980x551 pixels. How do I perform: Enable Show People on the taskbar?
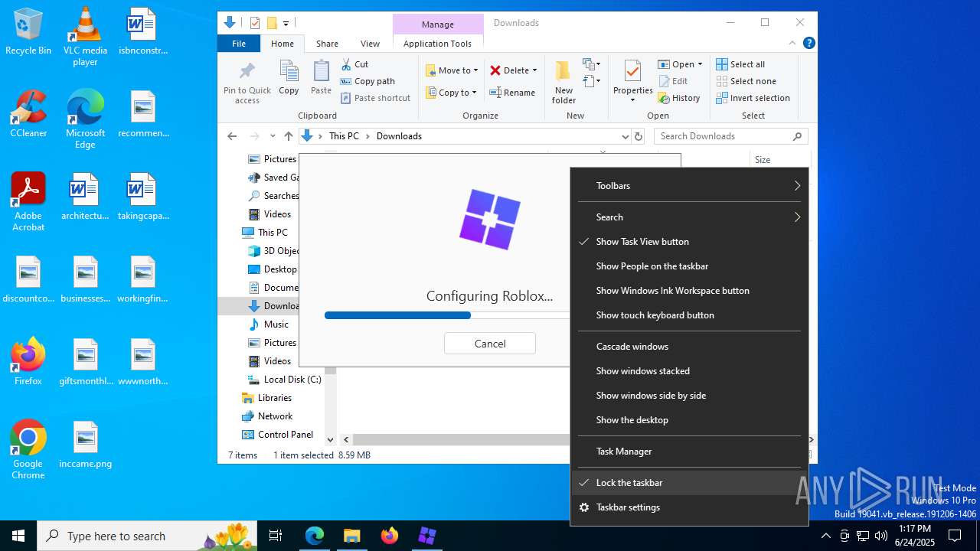point(689,266)
